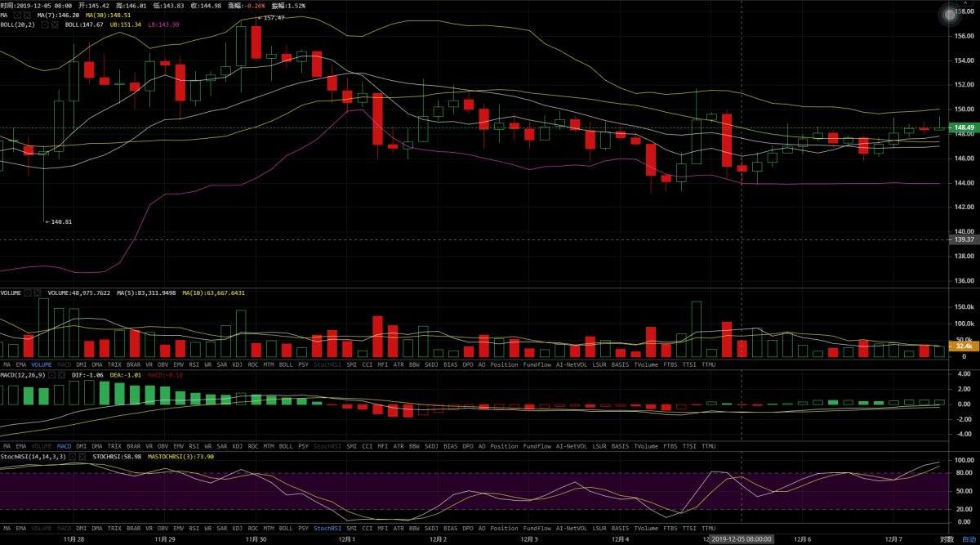
Task: Toggle auto scale (自动)
Action: 968,539
